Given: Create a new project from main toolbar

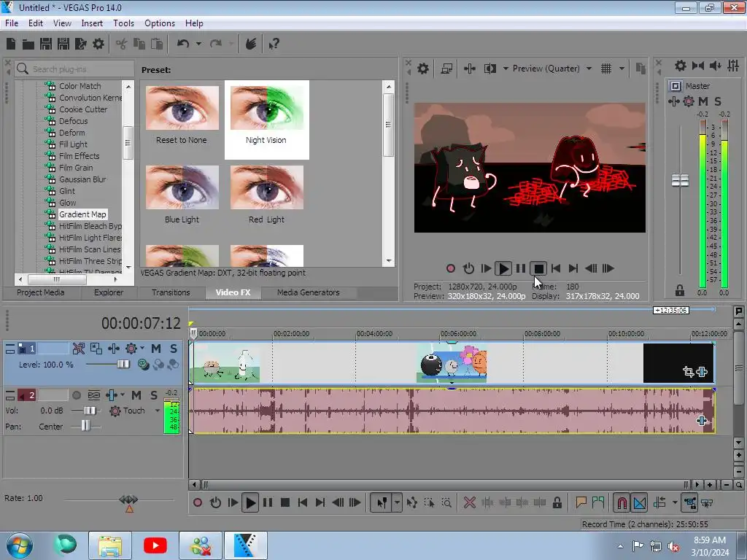Looking at the screenshot, I should click(11, 44).
